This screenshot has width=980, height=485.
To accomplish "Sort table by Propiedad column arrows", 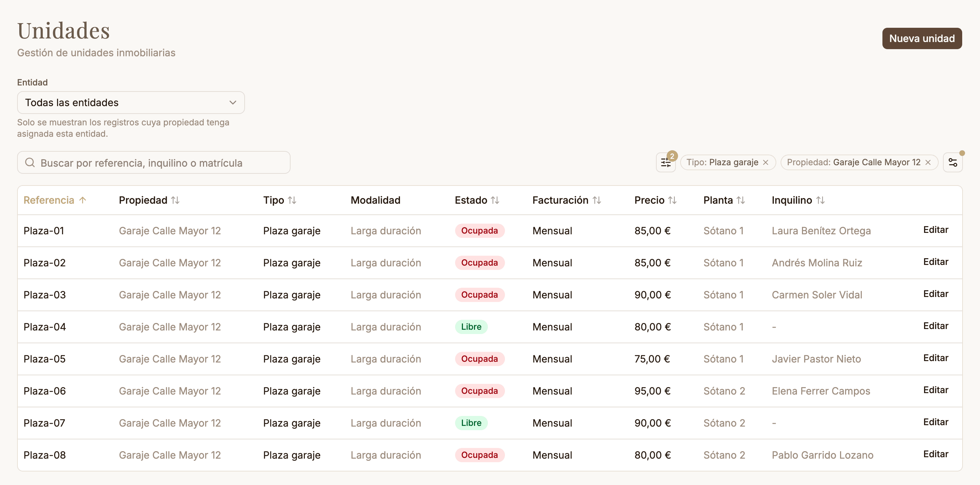I will click(x=175, y=200).
